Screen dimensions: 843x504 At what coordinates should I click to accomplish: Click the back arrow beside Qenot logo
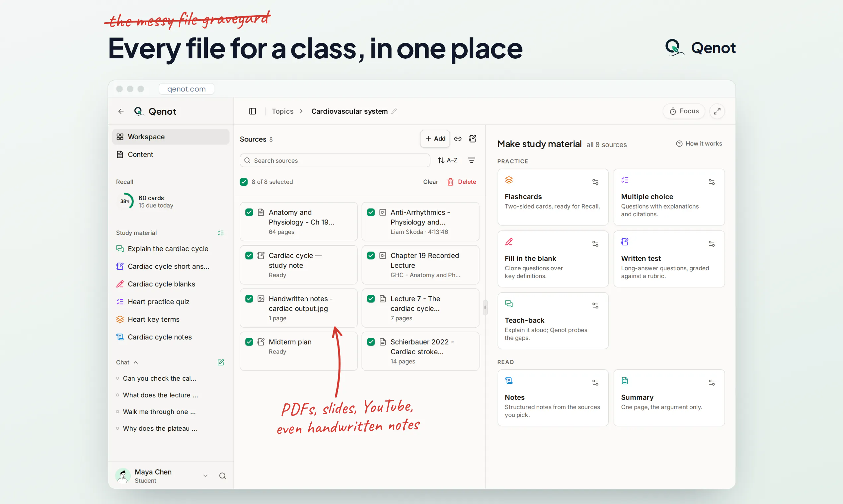tap(121, 111)
